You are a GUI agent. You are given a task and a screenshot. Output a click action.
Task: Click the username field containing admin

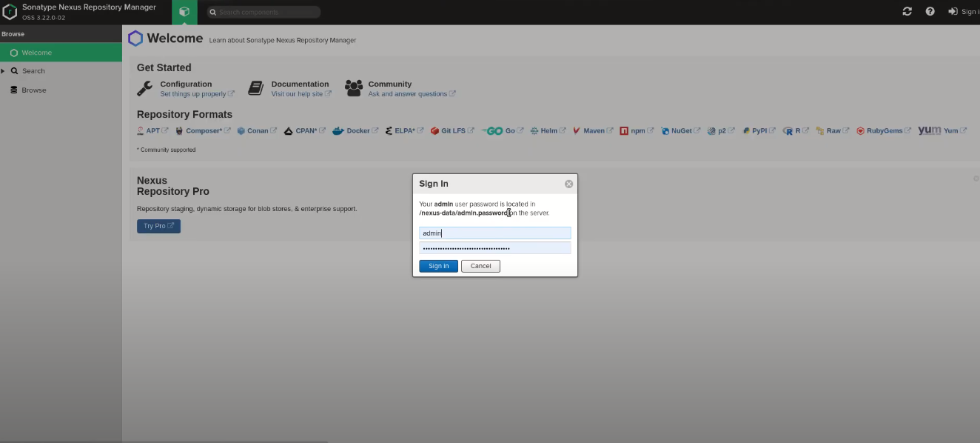pos(494,233)
